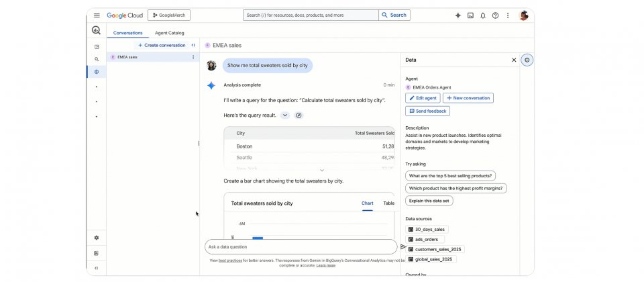Collapse the conversations list panel
Screen dimensions: 644x282
193,45
